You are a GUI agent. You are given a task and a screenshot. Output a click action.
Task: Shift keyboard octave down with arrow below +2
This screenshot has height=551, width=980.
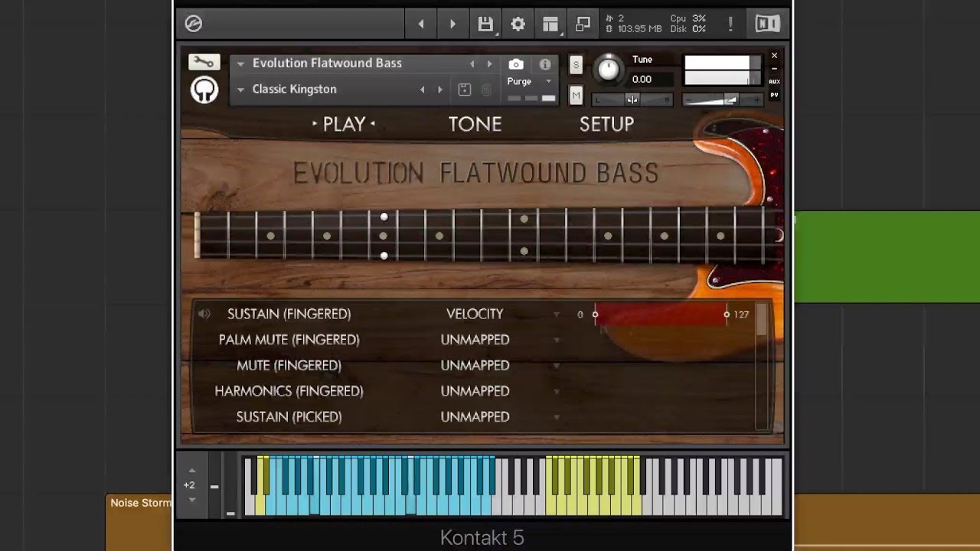[192, 500]
